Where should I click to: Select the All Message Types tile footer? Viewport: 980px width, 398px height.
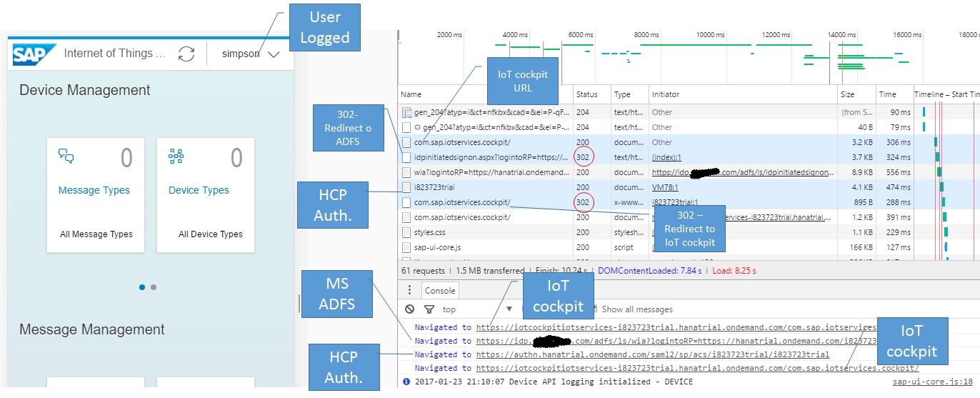(96, 234)
